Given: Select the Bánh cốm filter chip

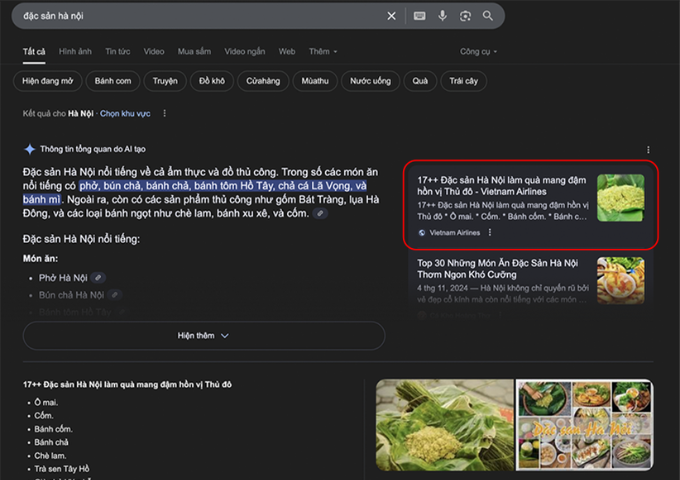Looking at the screenshot, I should point(113,81).
